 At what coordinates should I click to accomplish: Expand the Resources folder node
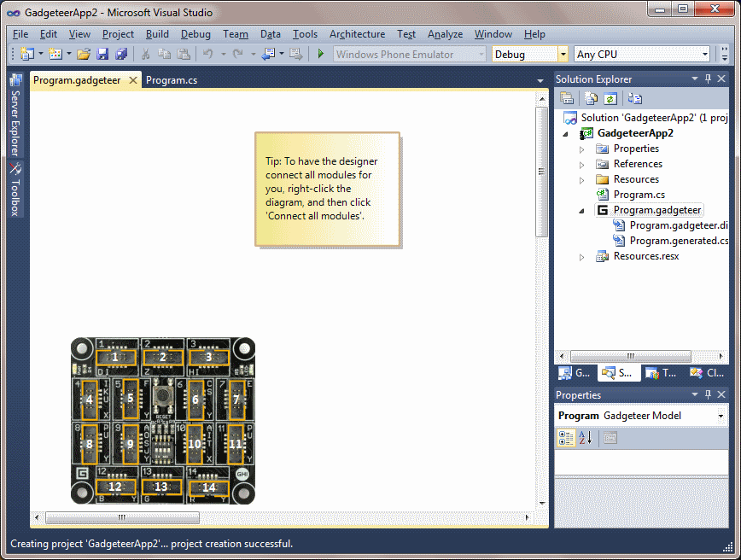[581, 180]
